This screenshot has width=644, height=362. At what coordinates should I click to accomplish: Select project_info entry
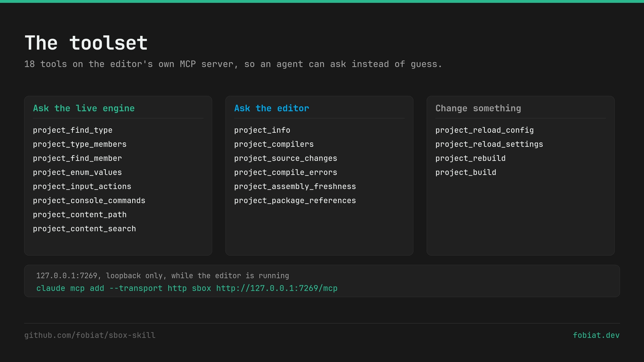click(x=262, y=130)
